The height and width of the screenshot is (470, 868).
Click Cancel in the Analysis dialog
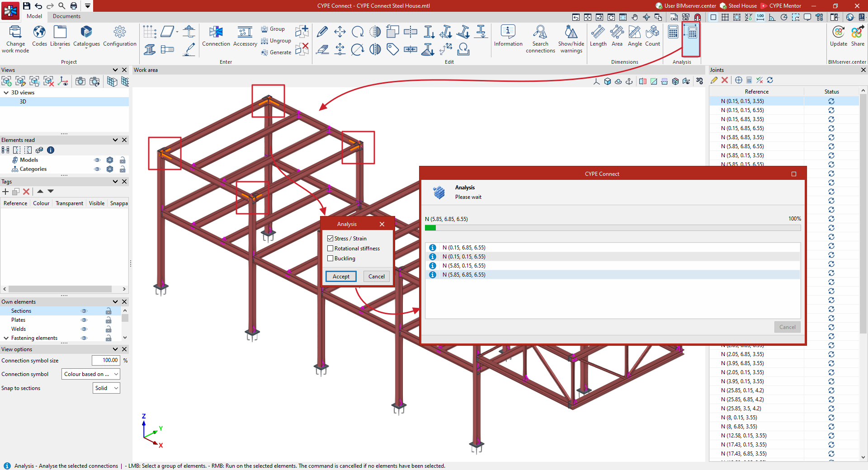tap(376, 277)
